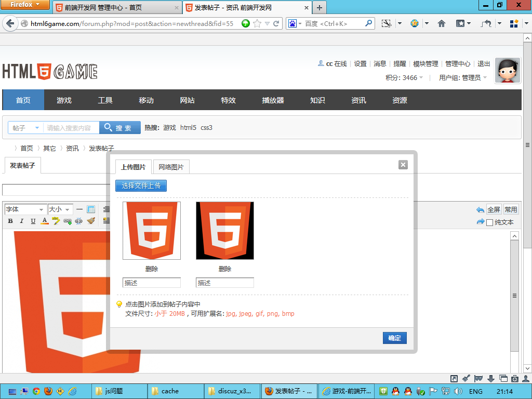Open the js问题 folder taskbar item

(x=119, y=391)
